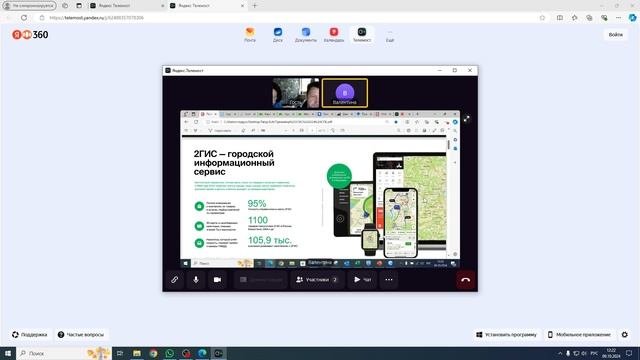Open browser settings and more menu
The image size is (640, 360).
(x=619, y=18)
